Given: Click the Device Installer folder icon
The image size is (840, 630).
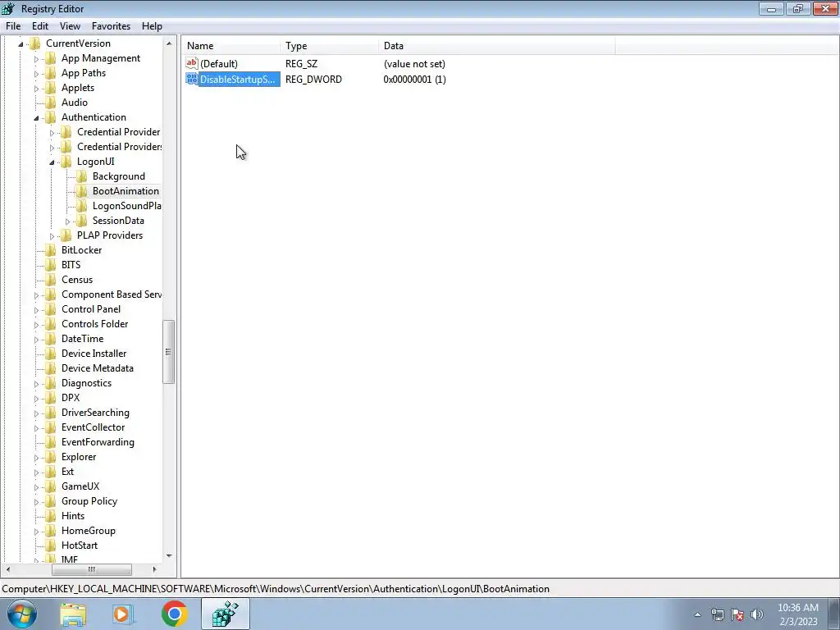Looking at the screenshot, I should pos(50,354).
